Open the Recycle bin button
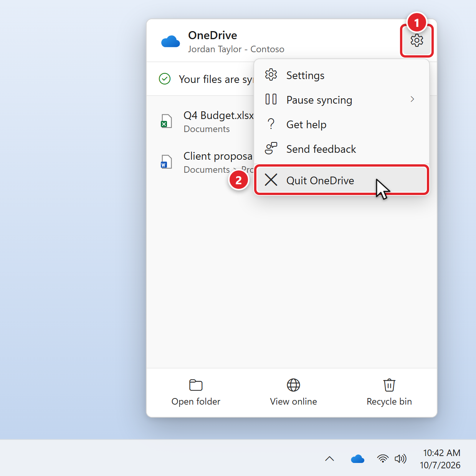The height and width of the screenshot is (476, 476). tap(389, 392)
